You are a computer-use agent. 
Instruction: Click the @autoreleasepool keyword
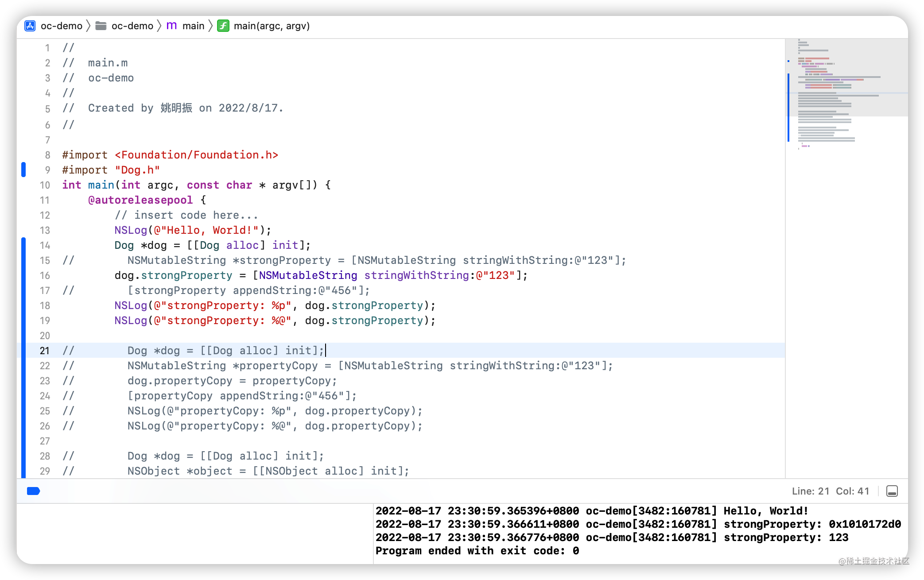(x=140, y=200)
